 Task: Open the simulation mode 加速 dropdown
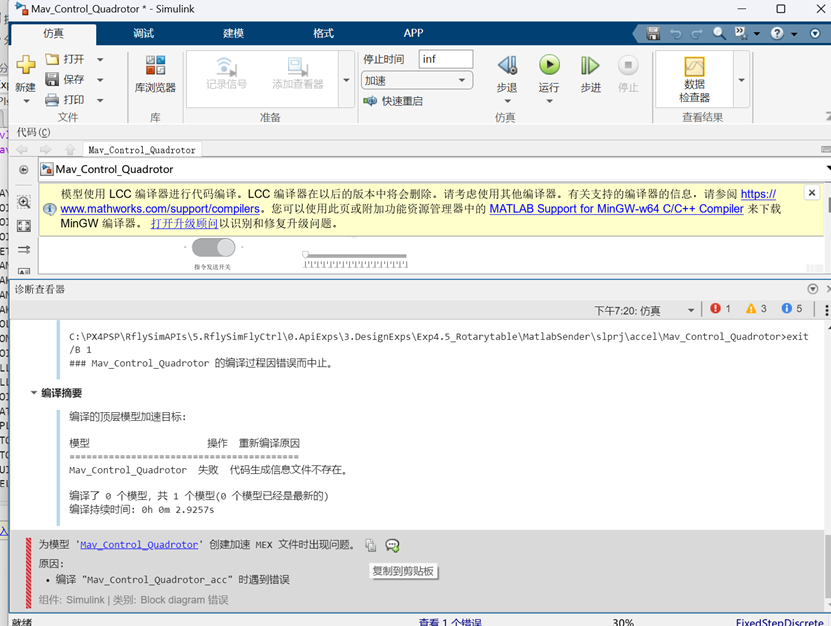click(417, 81)
